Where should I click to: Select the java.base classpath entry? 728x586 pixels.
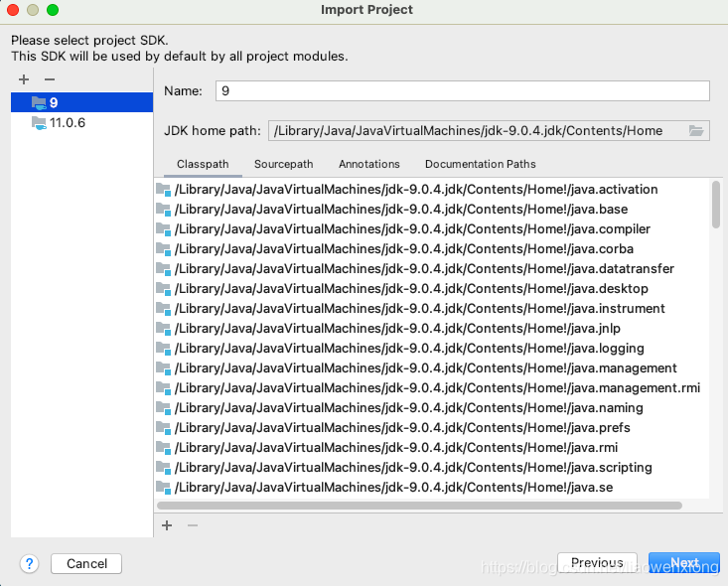click(432, 209)
